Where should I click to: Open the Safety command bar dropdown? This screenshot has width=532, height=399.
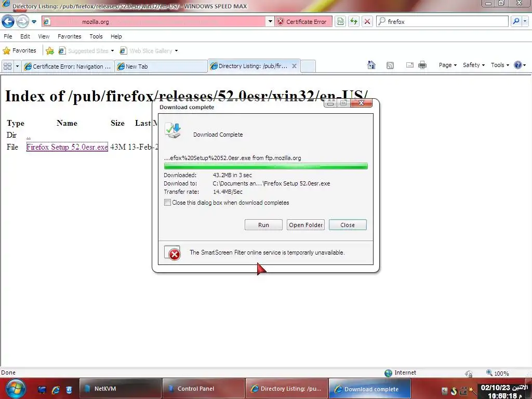pyautogui.click(x=474, y=65)
